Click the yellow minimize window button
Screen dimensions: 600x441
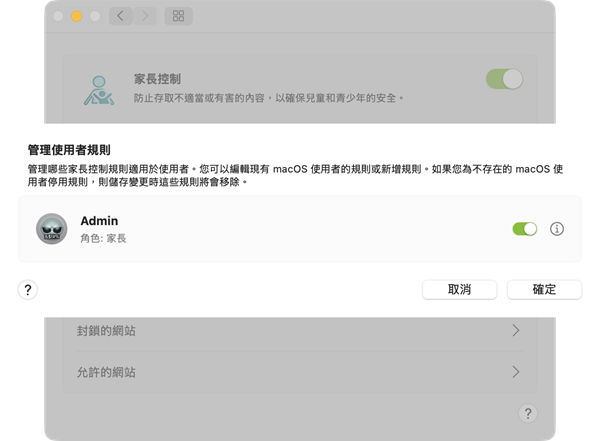pos(77,16)
